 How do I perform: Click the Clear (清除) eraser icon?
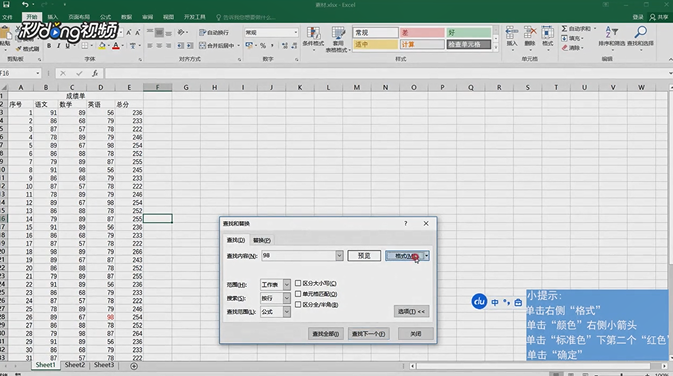pos(565,48)
